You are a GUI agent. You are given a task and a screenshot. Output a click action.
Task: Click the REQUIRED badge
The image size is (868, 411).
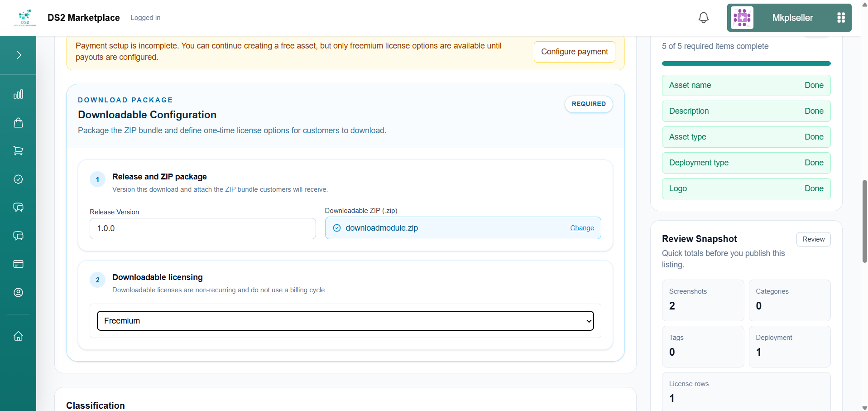point(588,104)
